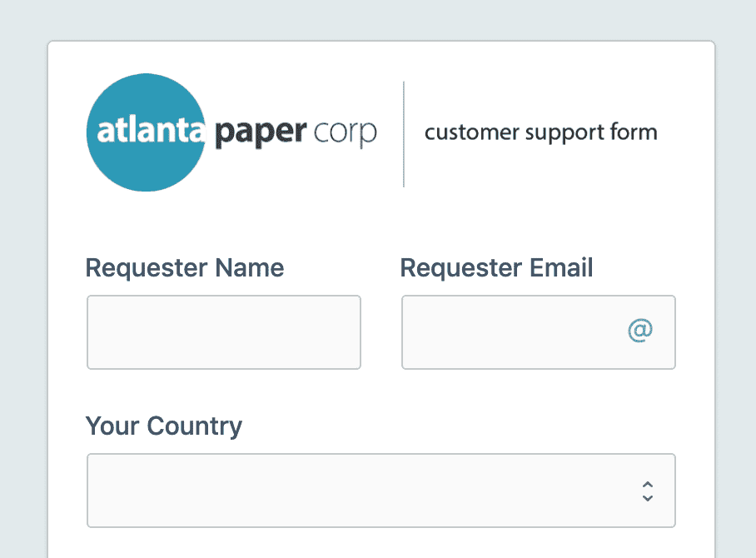Focus the Requester Name text box
The width and height of the screenshot is (756, 558).
point(224,332)
